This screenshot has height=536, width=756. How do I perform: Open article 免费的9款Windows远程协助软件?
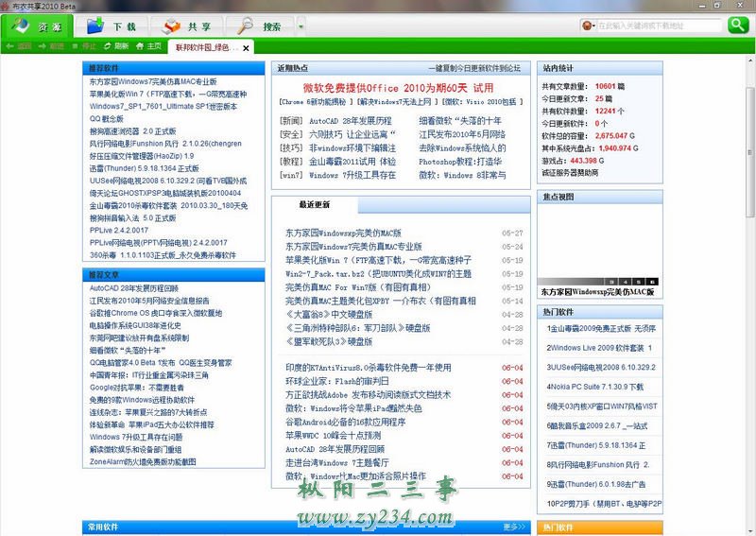pos(143,400)
